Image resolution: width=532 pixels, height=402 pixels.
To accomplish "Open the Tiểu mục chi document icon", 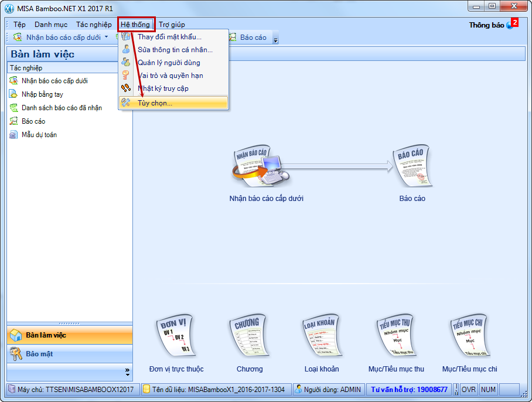I will 469,336.
